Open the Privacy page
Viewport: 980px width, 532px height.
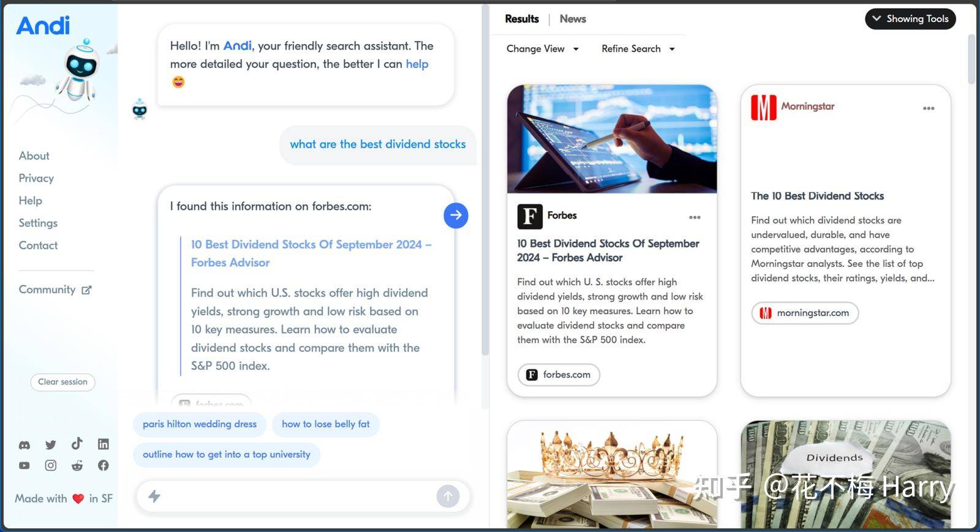point(36,178)
